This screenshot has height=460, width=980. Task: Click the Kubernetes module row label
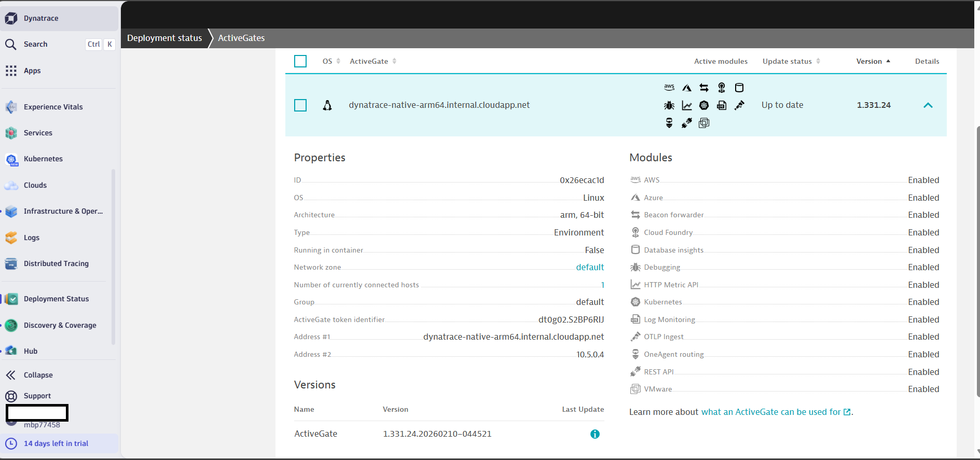662,302
